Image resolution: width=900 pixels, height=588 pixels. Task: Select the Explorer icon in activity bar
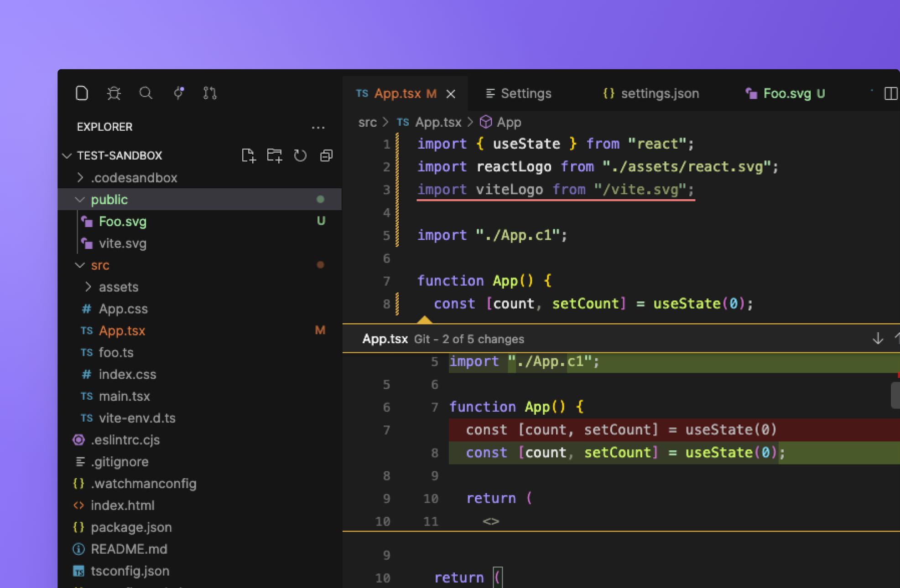(x=82, y=93)
